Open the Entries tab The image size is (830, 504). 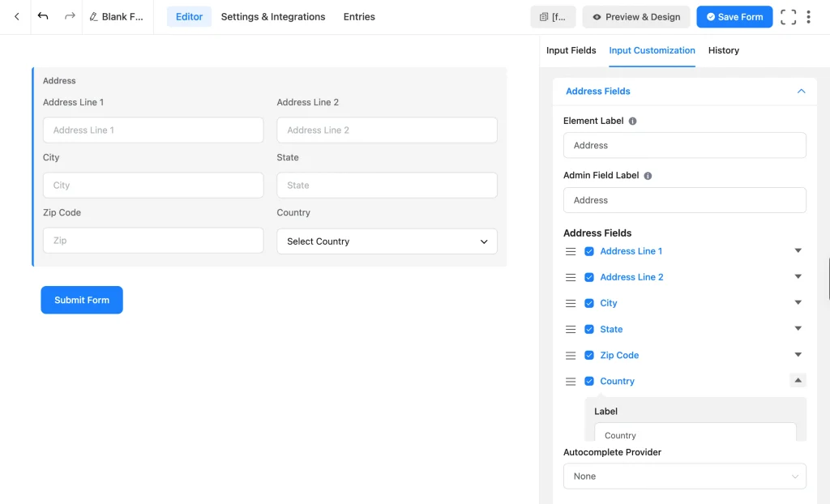click(359, 17)
